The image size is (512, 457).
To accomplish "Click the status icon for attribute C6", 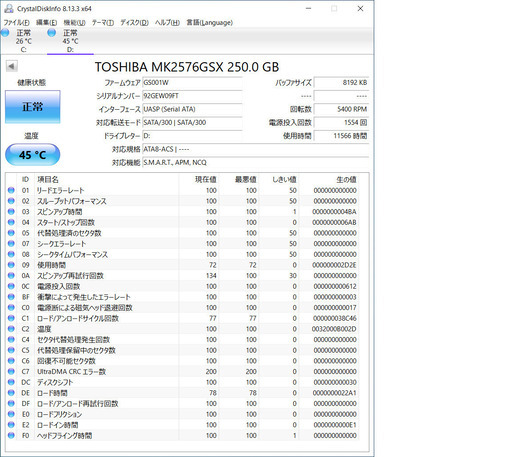I will pos(11,361).
